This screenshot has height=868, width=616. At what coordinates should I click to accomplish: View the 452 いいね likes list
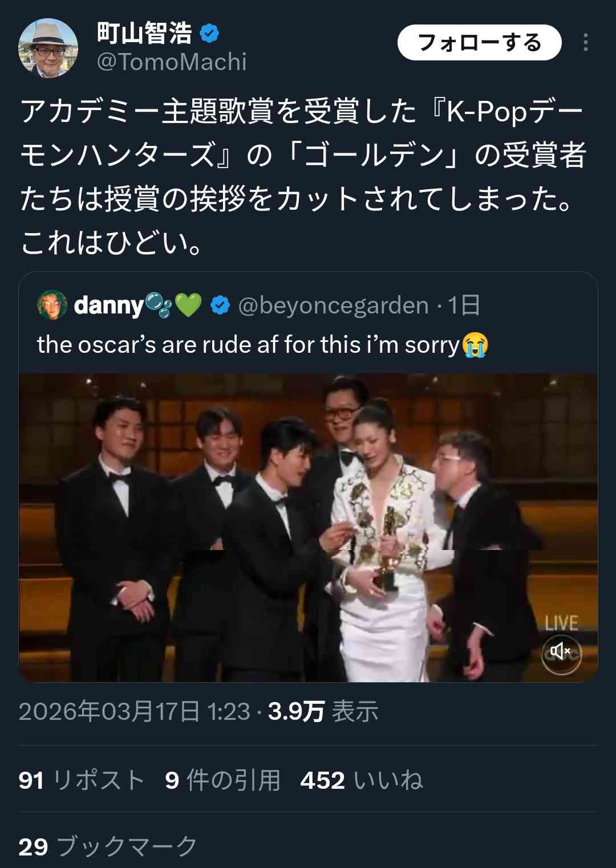tap(362, 780)
